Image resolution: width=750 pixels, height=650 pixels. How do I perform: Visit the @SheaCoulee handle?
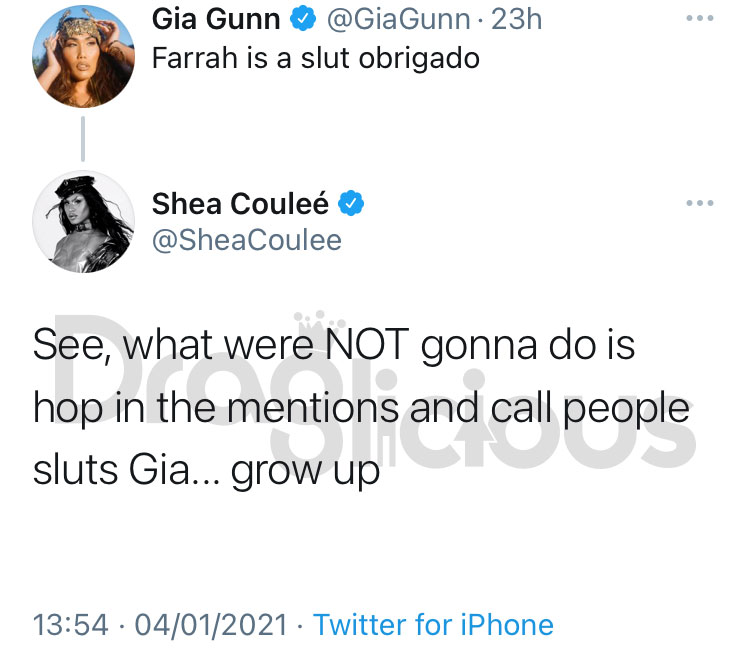pos(247,240)
